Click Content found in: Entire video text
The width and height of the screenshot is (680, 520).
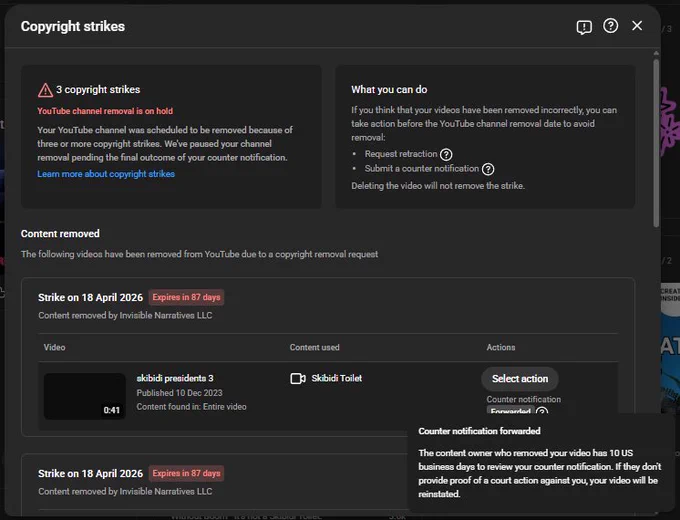click(x=191, y=407)
